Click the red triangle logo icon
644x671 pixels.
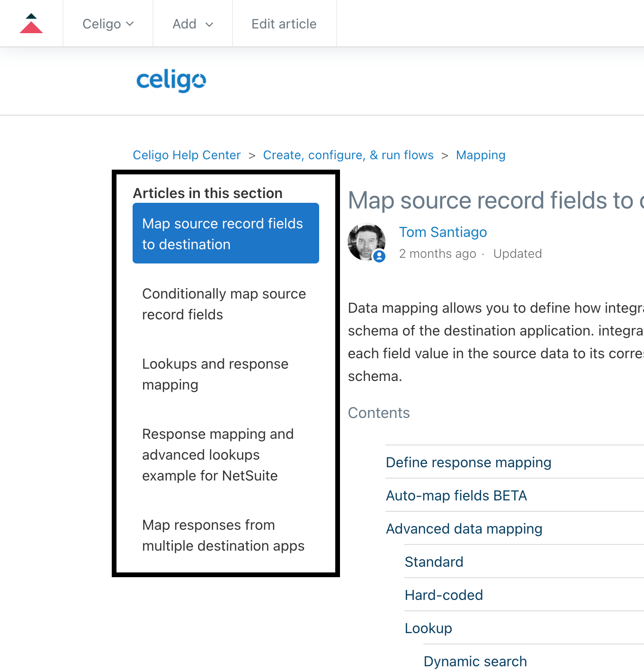click(x=31, y=23)
